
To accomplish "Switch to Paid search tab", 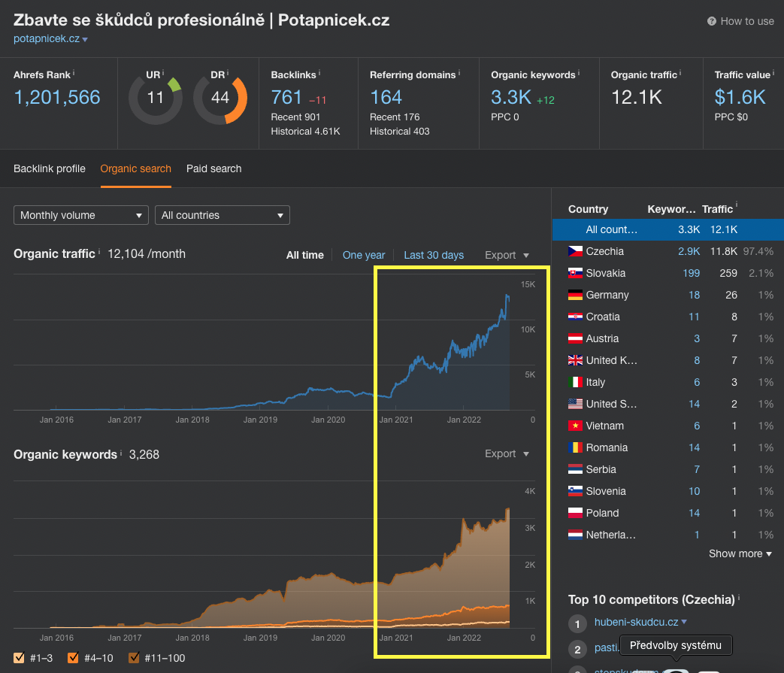I will coord(214,168).
